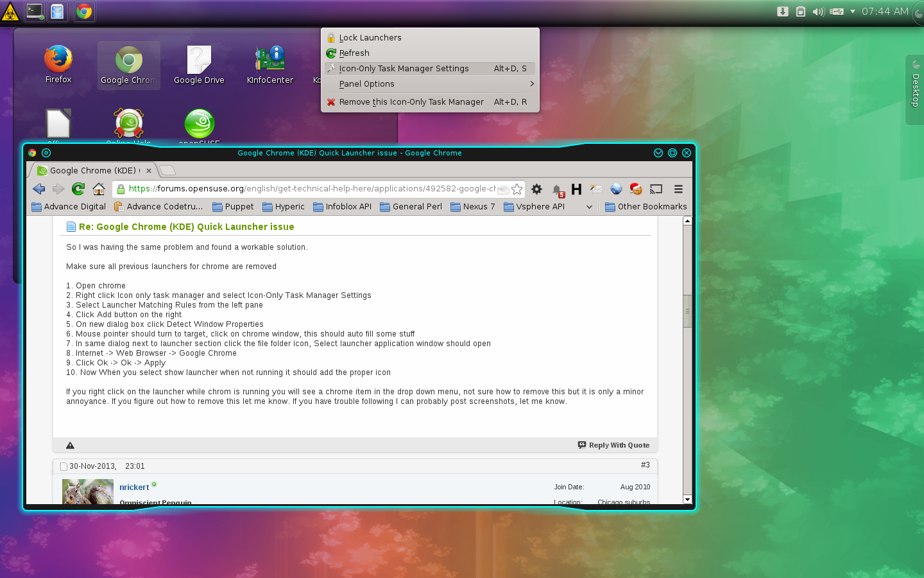The image size is (924, 578).
Task: Click the Reply With Quote link
Action: click(x=614, y=445)
